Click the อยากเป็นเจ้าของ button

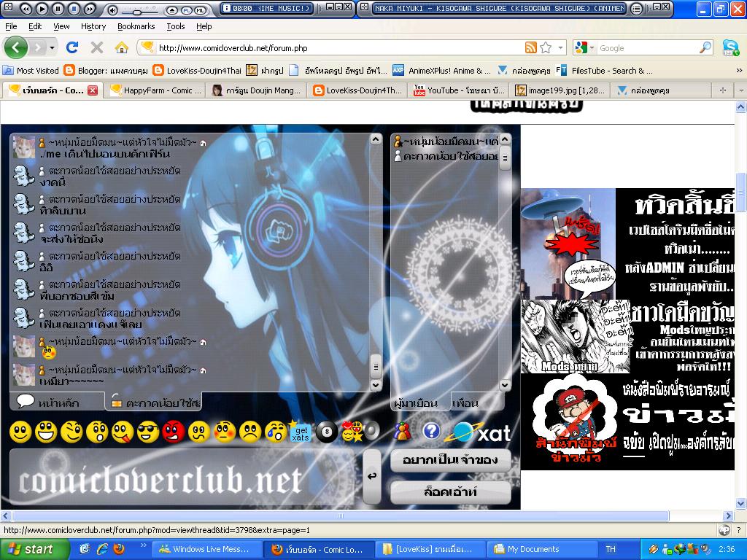[451, 460]
